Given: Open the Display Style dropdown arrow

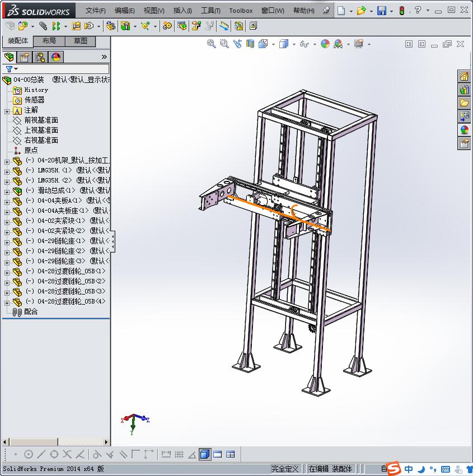Looking at the screenshot, I should point(294,44).
